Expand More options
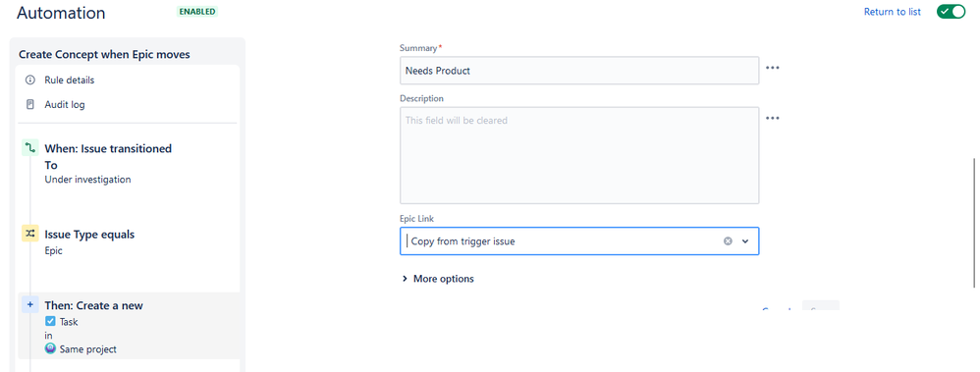The image size is (980, 372). [x=438, y=279]
